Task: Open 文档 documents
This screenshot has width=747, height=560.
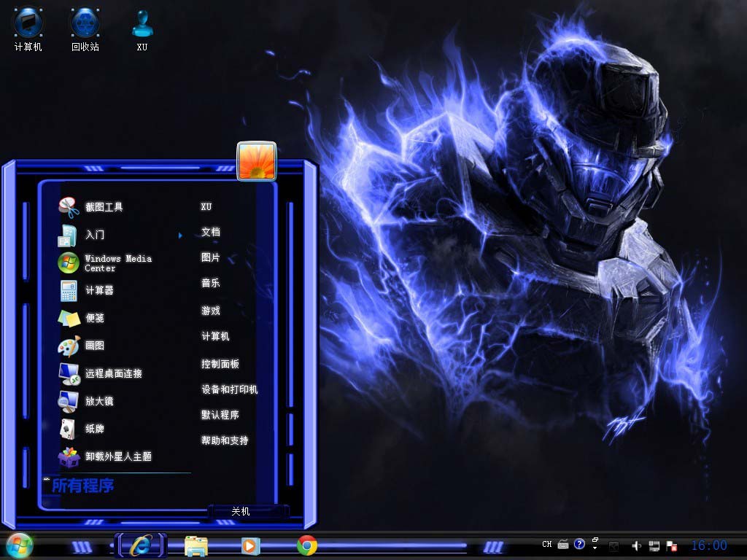Action: pos(211,232)
